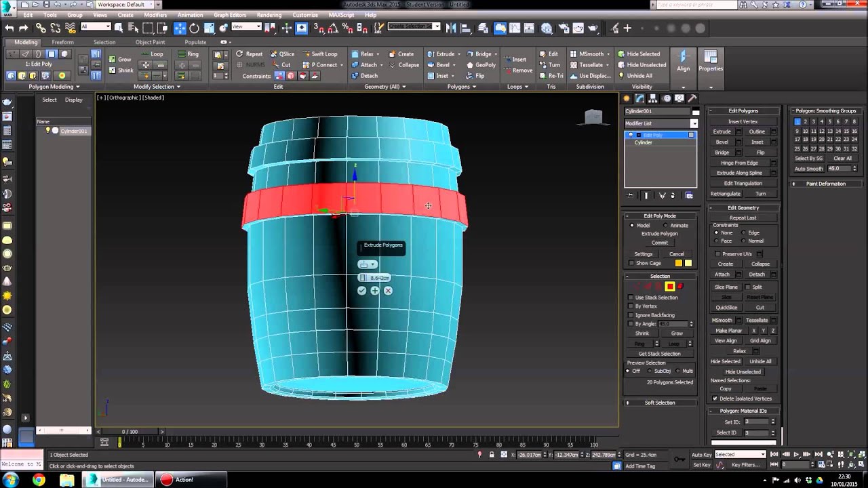Screen dimensions: 868x488
Task: Enable Show Cage checkbox
Action: pos(631,263)
